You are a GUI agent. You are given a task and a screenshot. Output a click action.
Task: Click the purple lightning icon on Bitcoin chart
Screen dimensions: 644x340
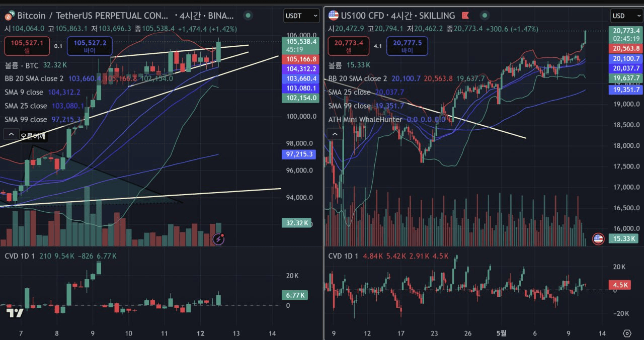[x=218, y=239]
